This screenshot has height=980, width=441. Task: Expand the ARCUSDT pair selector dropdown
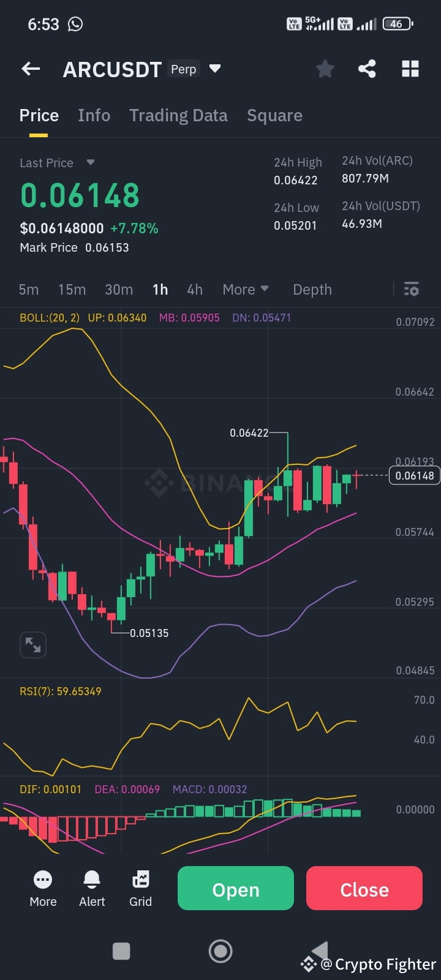(214, 69)
